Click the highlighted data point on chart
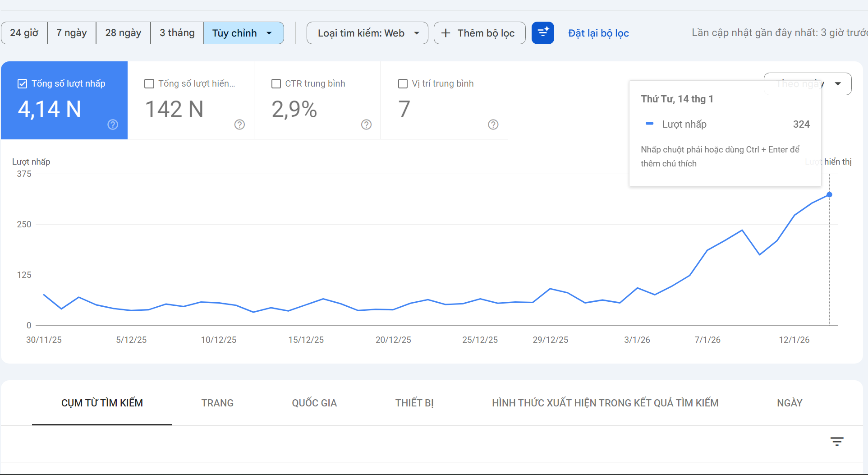Viewport: 868px width, 475px height. pyautogui.click(x=829, y=195)
